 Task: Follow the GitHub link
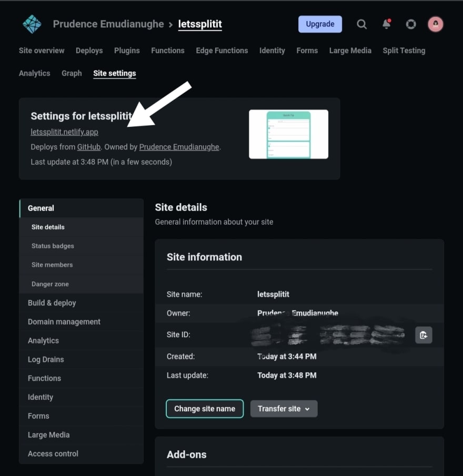(x=88, y=147)
